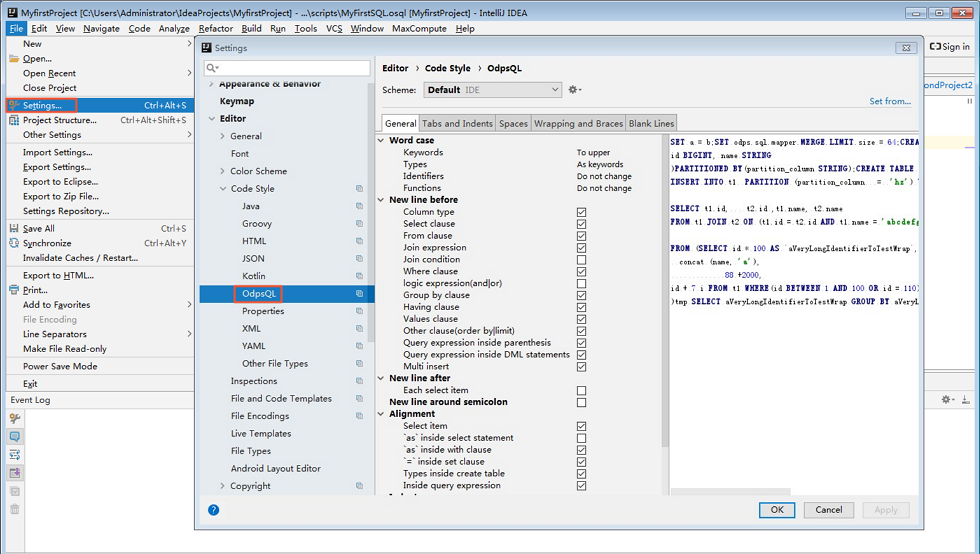Click the Event Log wrench icon in sidebar
980x554 pixels.
point(15,418)
